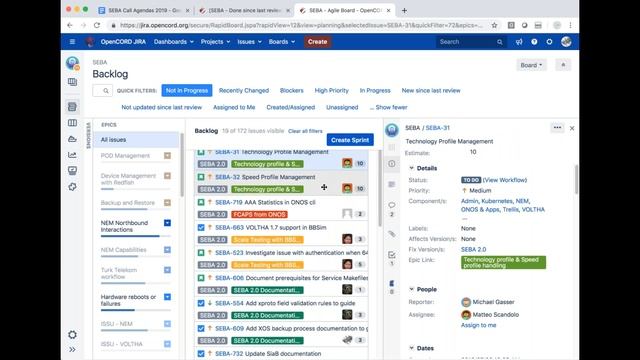Screen dimensions: 640x360
Task: Open project settings gear at the sidebar bottom
Action: [x=72, y=335]
